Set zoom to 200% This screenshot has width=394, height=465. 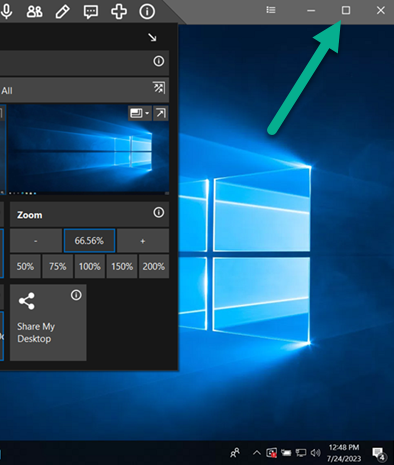tap(154, 266)
